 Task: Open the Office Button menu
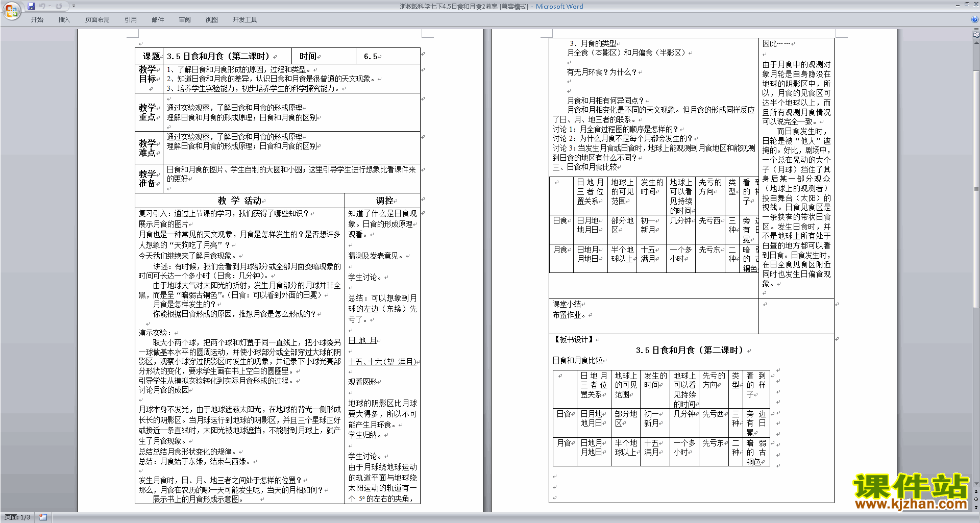[11, 10]
